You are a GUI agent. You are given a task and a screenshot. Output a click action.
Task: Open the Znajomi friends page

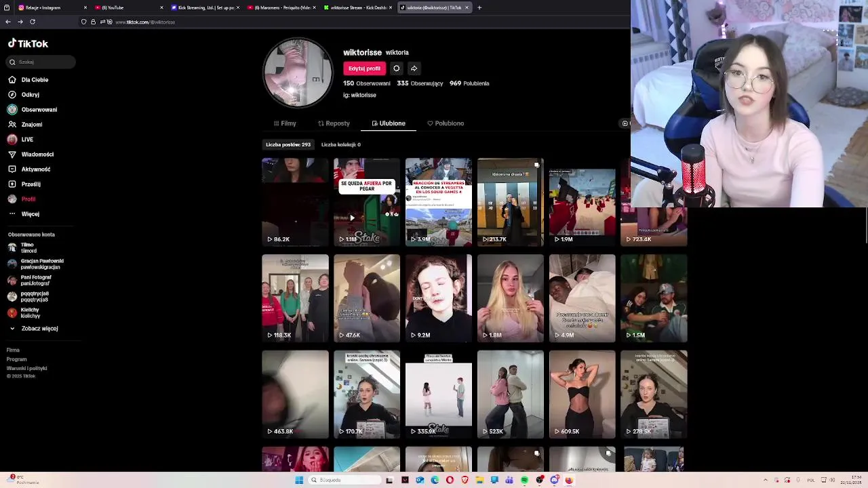tap(25, 125)
